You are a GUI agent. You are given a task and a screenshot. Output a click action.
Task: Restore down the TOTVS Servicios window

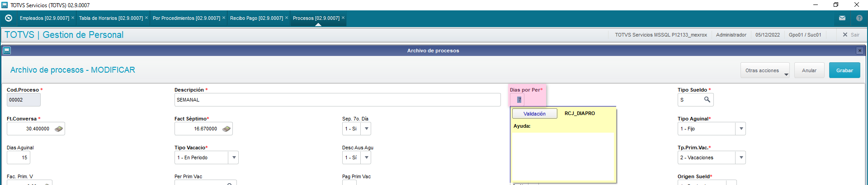tap(836, 5)
